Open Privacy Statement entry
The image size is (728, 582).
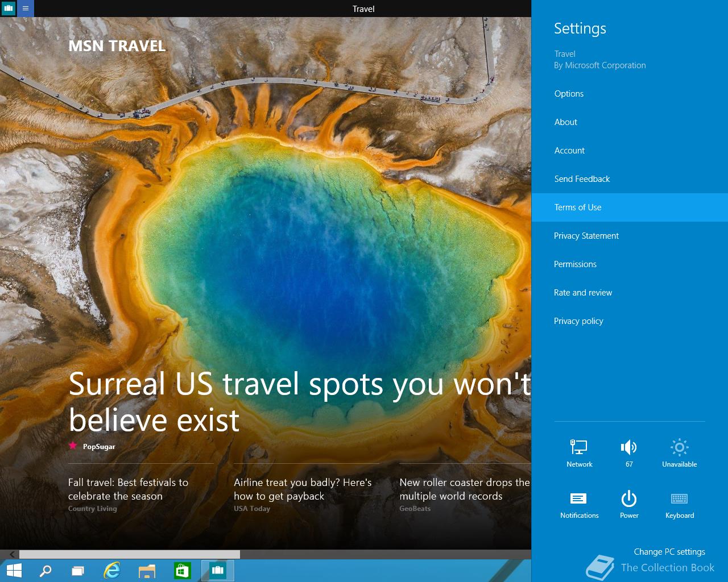point(630,236)
